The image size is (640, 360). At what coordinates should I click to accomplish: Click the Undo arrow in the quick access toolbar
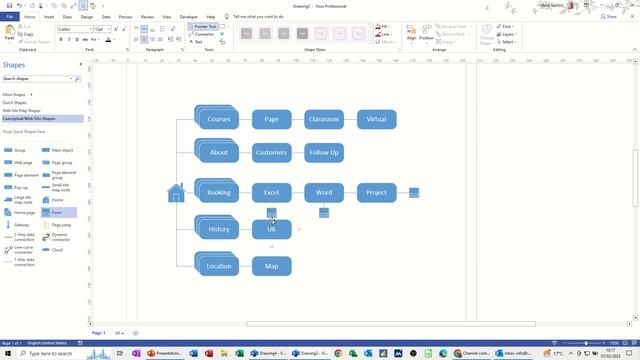[19, 6]
